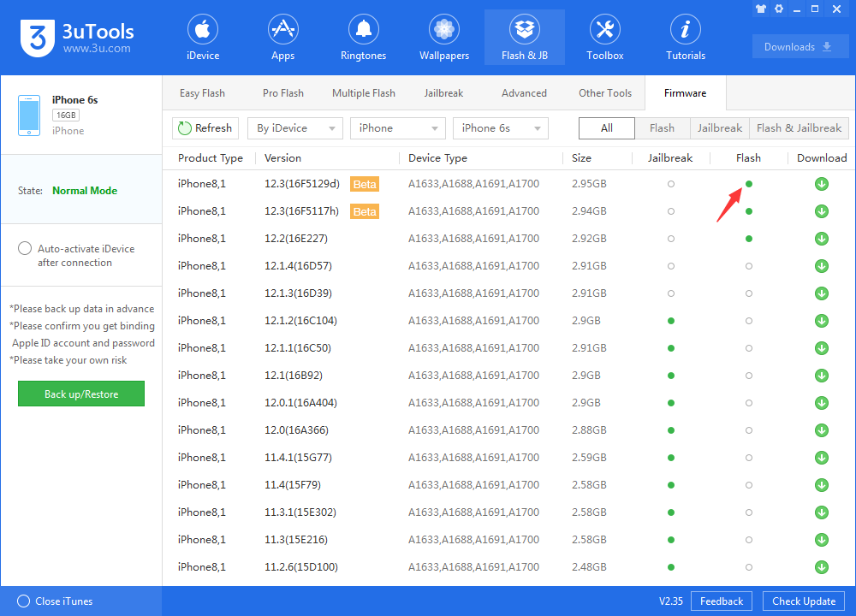
Task: Open the iDevice section
Action: [x=203, y=38]
